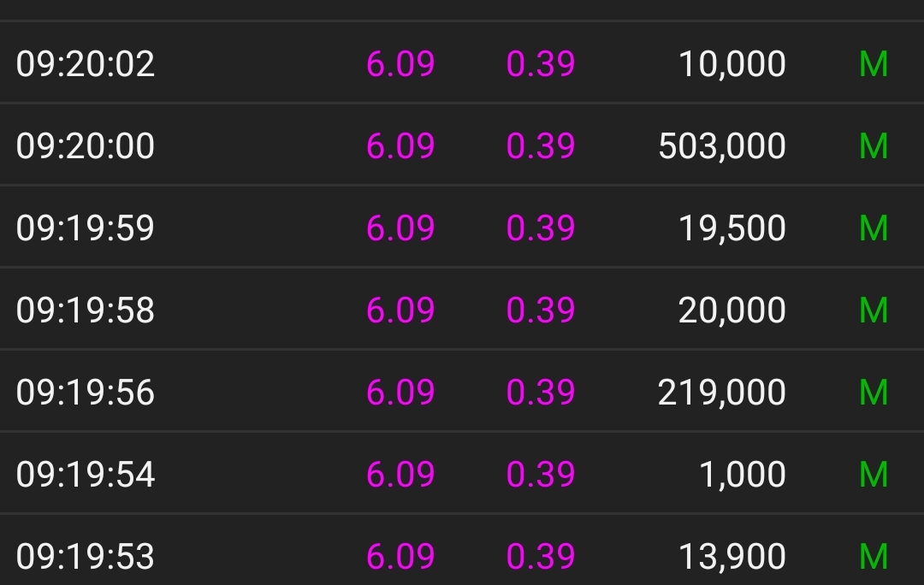
Task: Tap the 0.39 change at 09:20:02
Action: [541, 64]
